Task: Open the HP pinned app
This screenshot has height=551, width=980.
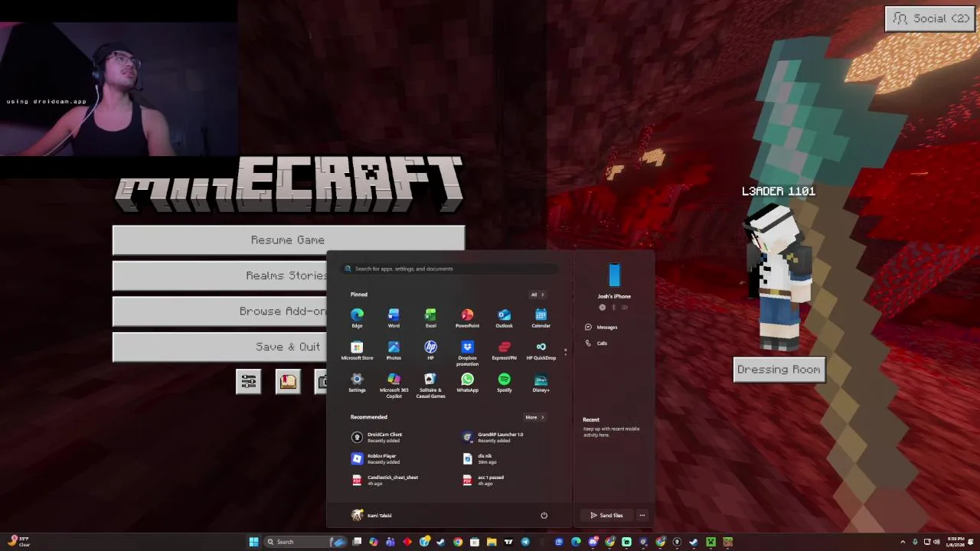Action: (x=430, y=350)
